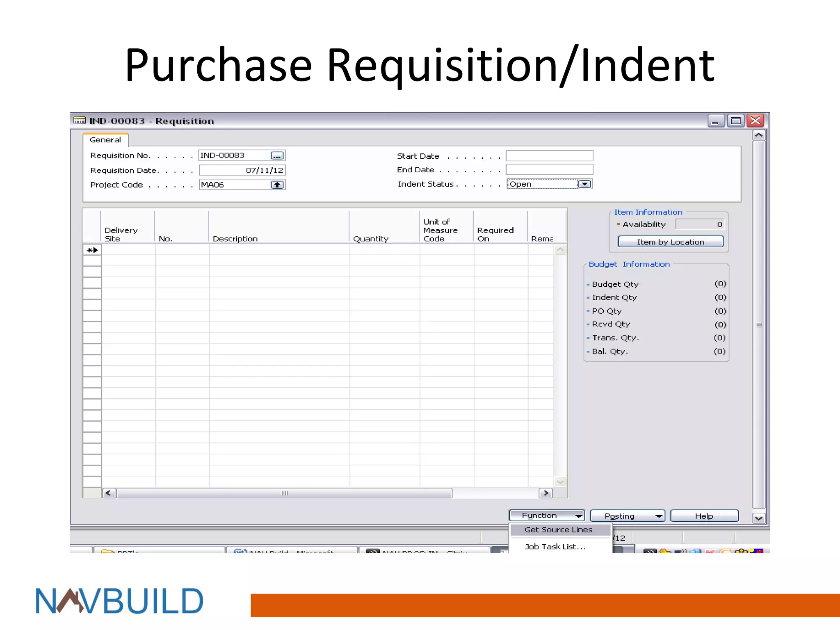Open the Function menu button
The image size is (840, 630).
point(547,516)
